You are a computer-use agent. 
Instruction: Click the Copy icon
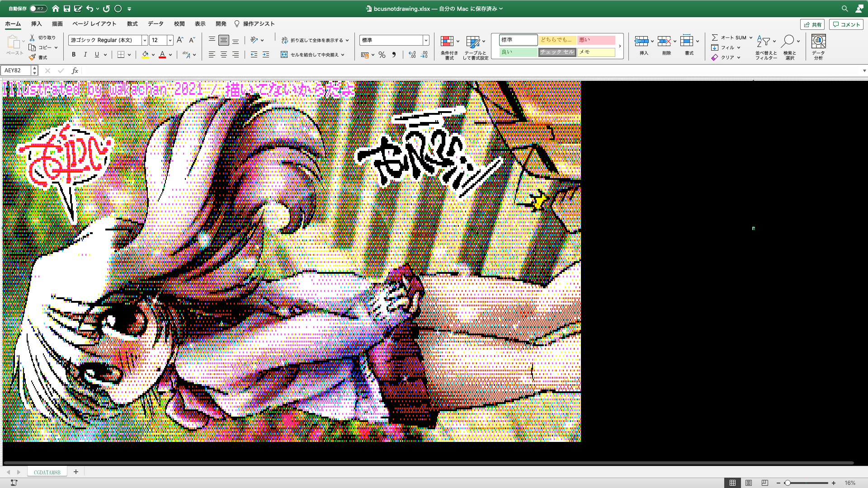pos(32,47)
